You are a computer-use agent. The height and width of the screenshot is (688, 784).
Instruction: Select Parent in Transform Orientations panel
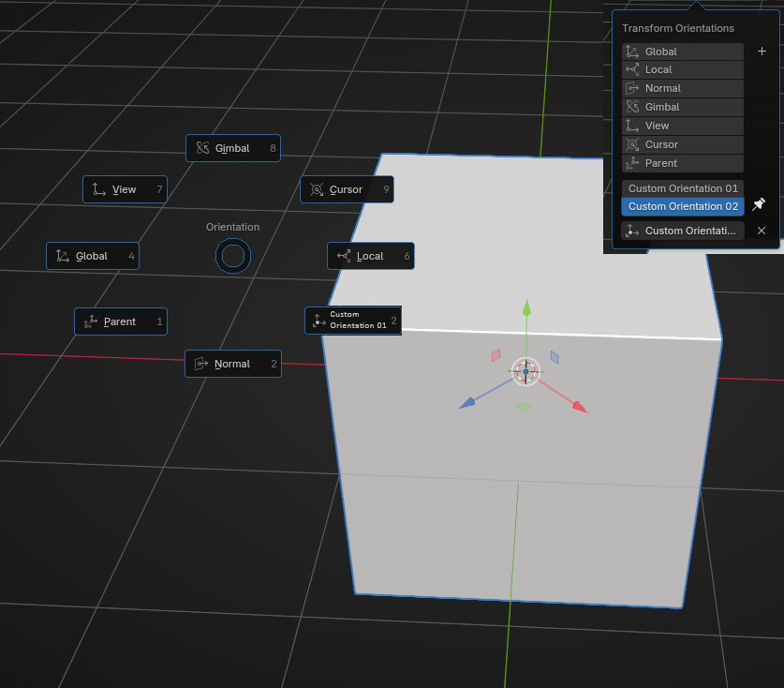[x=683, y=163]
